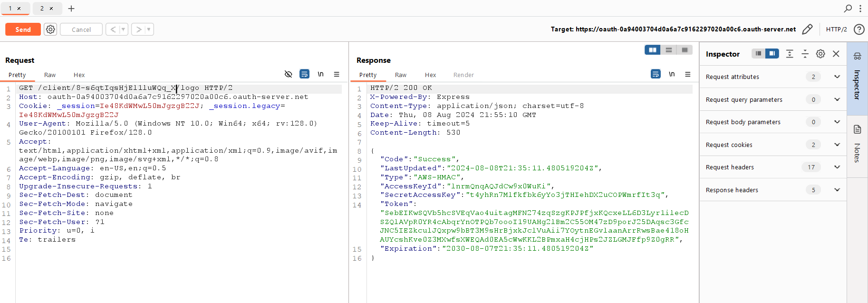Image resolution: width=868 pixels, height=303 pixels.
Task: Click the Request pane hamburger menu icon
Action: tap(337, 74)
